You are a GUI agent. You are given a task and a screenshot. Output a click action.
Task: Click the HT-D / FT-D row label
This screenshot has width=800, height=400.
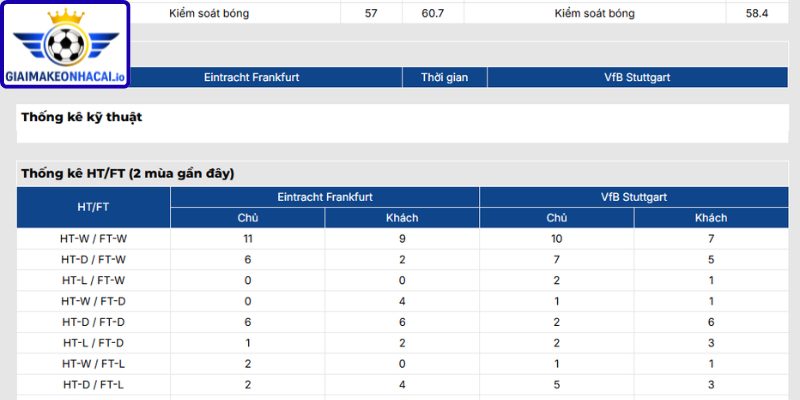94,322
